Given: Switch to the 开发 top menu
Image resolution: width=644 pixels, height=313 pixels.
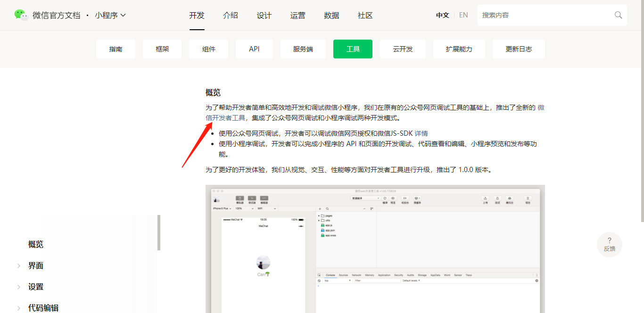Looking at the screenshot, I should pyautogui.click(x=197, y=15).
